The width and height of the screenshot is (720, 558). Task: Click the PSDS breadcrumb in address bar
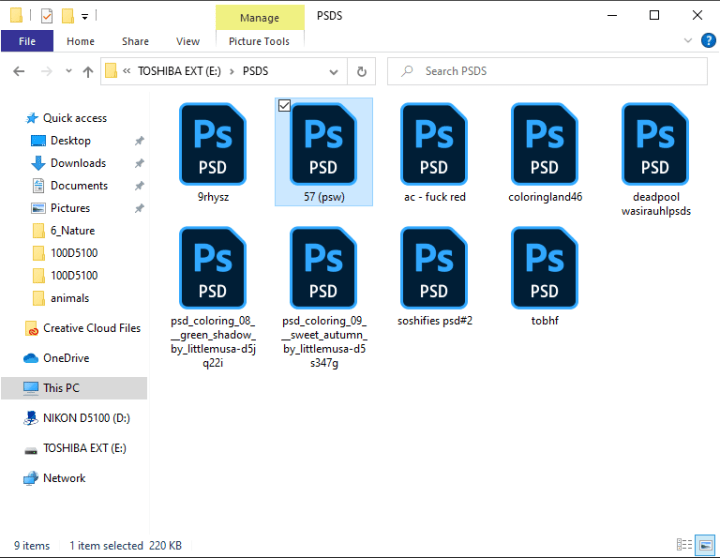coord(255,71)
